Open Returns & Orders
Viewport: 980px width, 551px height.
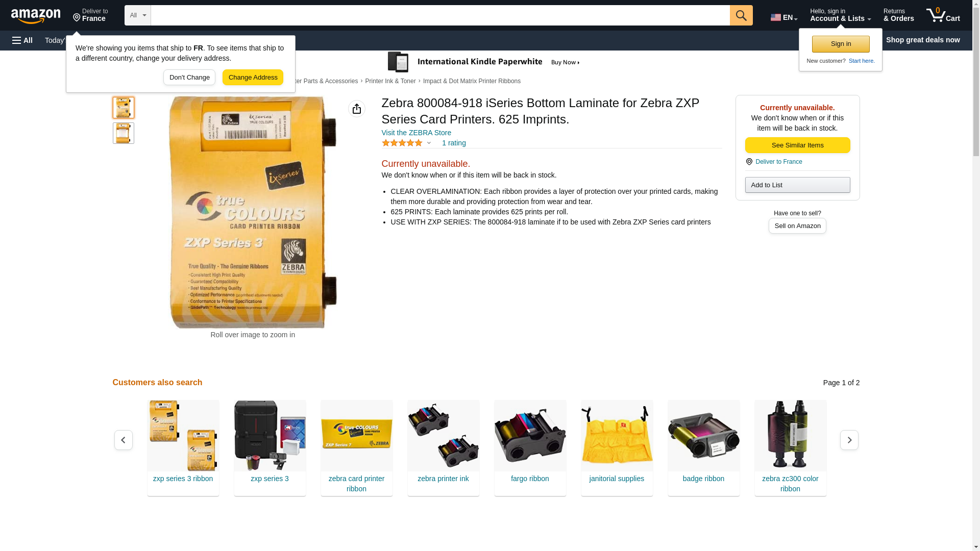coord(899,15)
